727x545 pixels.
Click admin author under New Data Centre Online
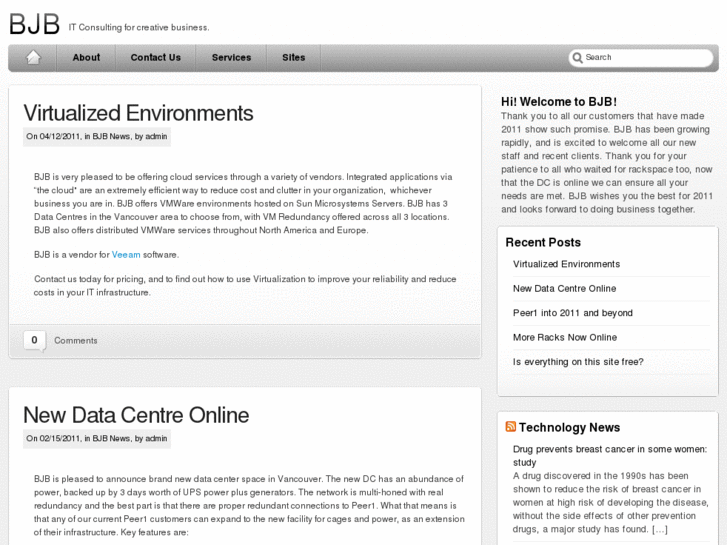coord(156,438)
